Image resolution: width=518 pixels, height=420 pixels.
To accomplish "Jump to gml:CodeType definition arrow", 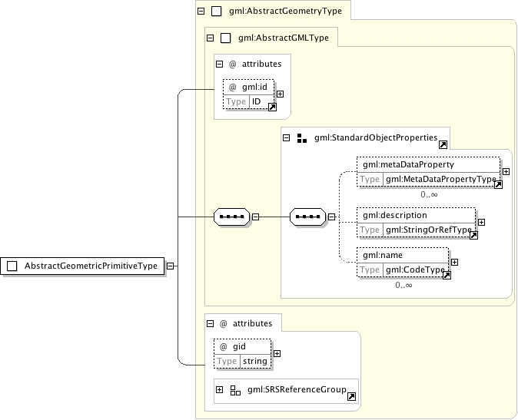I will (447, 275).
